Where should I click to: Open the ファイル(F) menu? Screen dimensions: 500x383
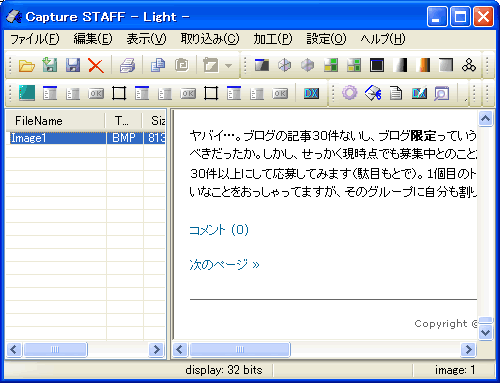click(35, 39)
